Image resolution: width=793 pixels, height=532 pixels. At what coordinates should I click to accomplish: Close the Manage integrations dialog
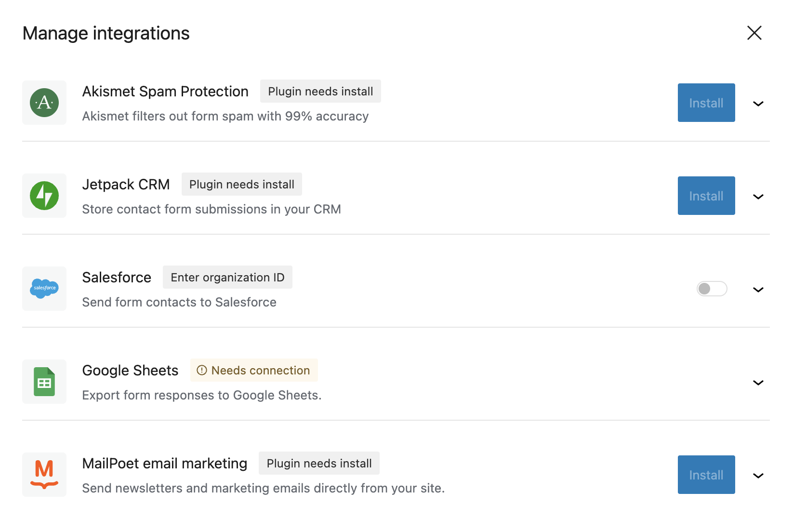click(754, 33)
